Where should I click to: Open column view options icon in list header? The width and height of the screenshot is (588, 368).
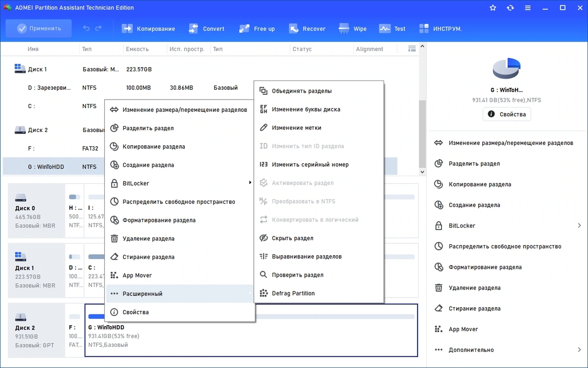tap(412, 49)
